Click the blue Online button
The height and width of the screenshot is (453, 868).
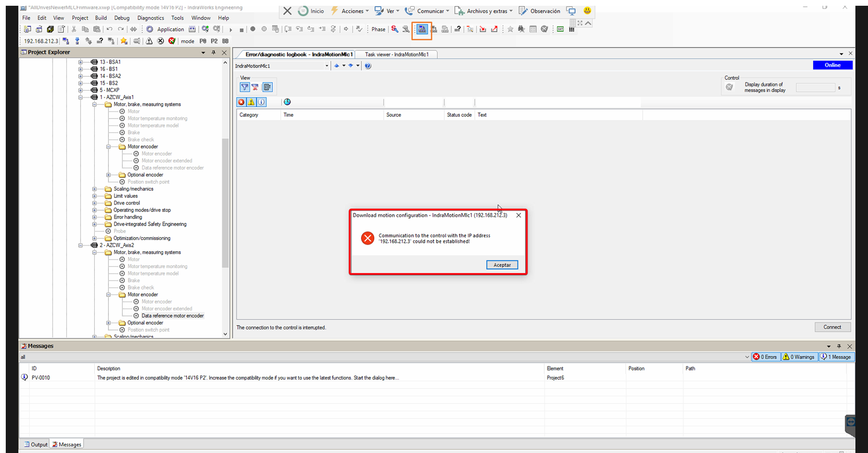tap(833, 65)
